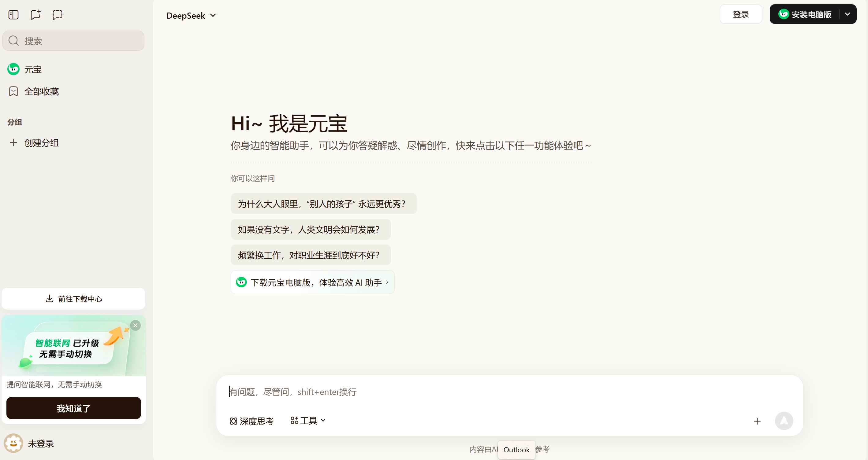This screenshot has width=868, height=460.
Task: Click the 提问智能联网，无需手动切换 text
Action: tap(54, 384)
